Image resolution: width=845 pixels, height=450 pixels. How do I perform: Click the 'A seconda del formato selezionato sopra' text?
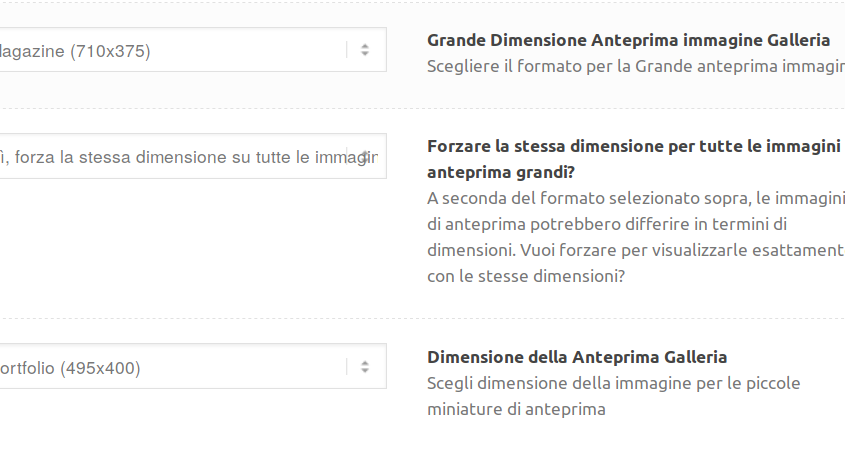636,198
